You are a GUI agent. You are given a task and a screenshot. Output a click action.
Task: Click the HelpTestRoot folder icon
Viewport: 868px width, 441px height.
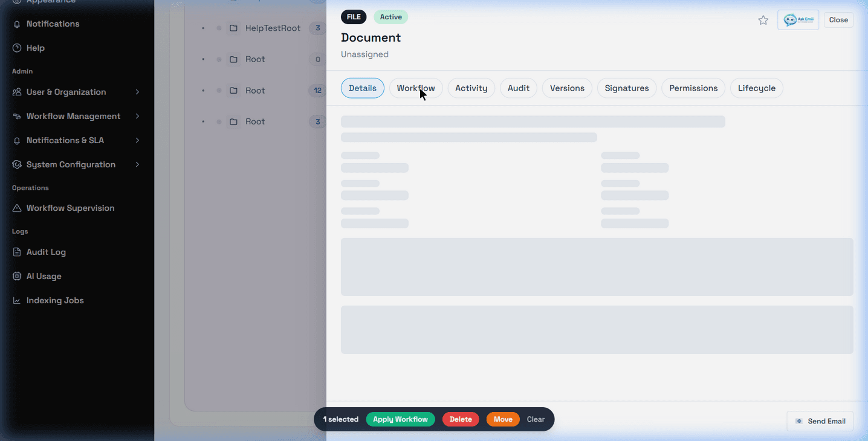point(233,28)
